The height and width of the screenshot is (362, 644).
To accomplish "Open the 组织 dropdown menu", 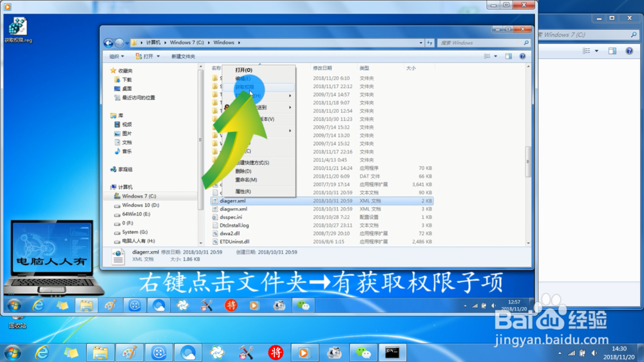I will pos(117,56).
